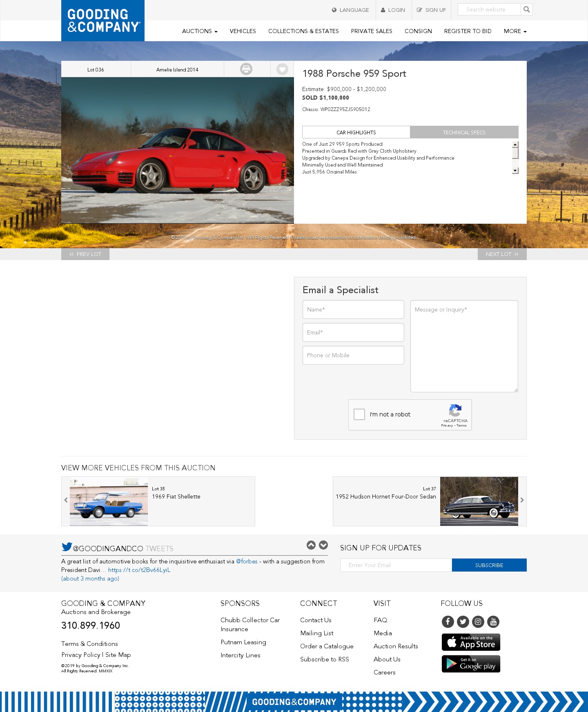Click the Subscribe button

tap(489, 565)
